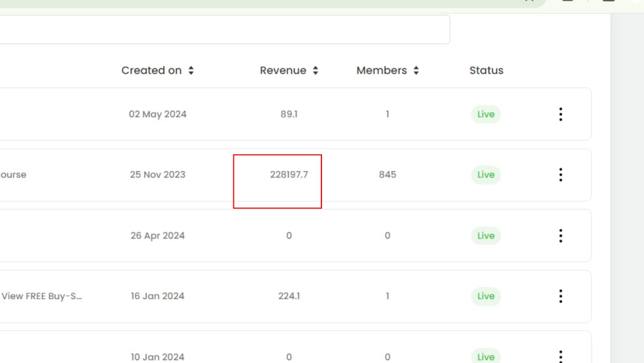Screen dimensions: 644x363
Task: Click the 25 Nov 2023 date cell
Action: (157, 175)
